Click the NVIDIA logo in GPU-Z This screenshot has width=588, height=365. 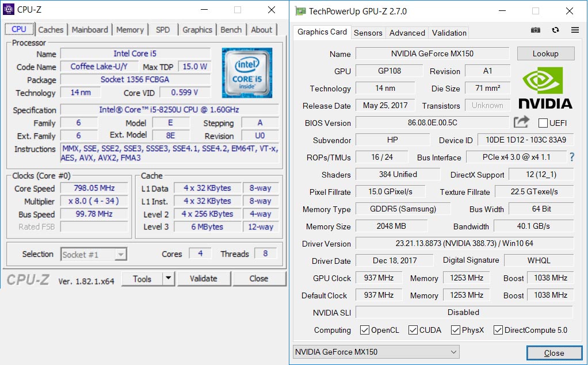545,88
